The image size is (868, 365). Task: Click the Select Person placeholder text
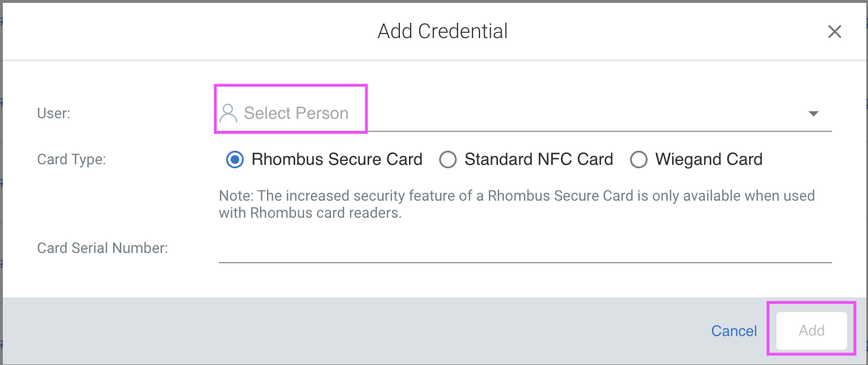pyautogui.click(x=296, y=113)
